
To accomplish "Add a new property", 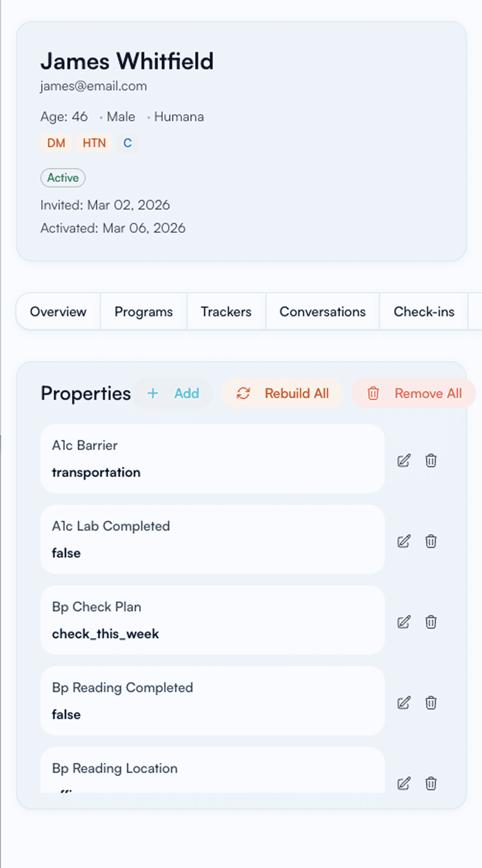I will [173, 394].
